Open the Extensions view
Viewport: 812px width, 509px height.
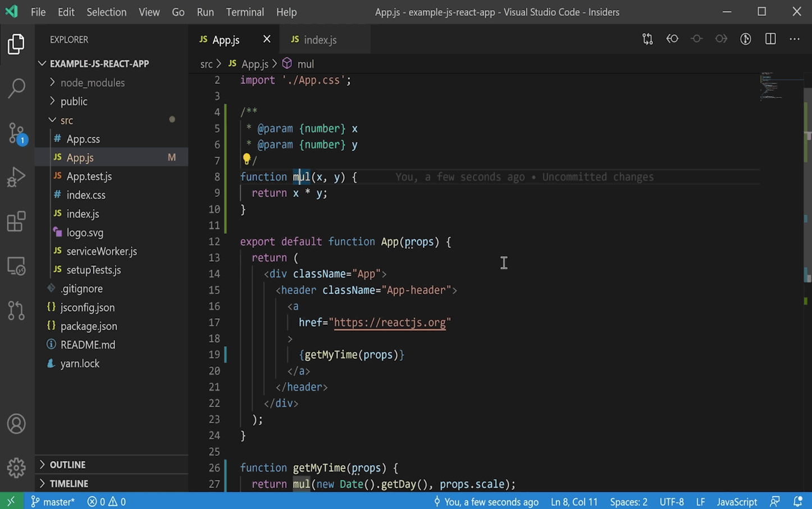pyautogui.click(x=16, y=221)
